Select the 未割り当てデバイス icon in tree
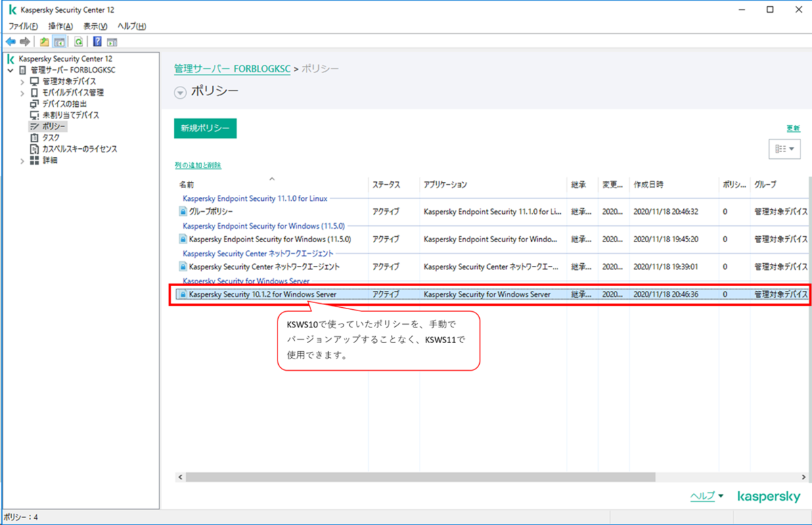Image resolution: width=812 pixels, height=525 pixels. (x=35, y=115)
